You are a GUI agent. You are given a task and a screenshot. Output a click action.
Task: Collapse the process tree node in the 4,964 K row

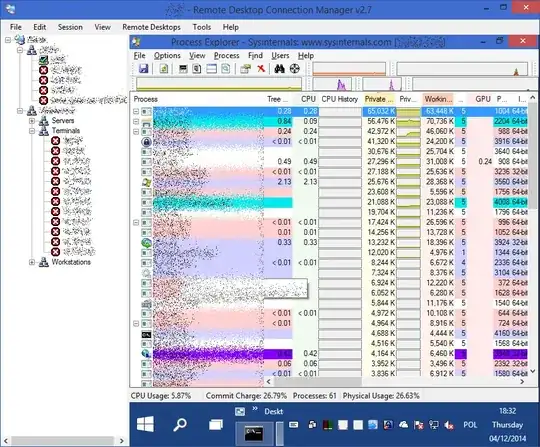pos(136,324)
